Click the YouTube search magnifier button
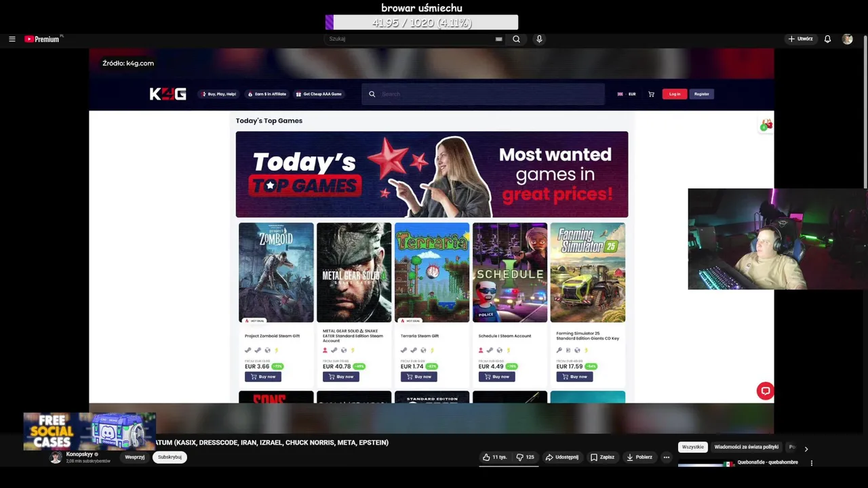This screenshot has width=868, height=488. tap(516, 39)
